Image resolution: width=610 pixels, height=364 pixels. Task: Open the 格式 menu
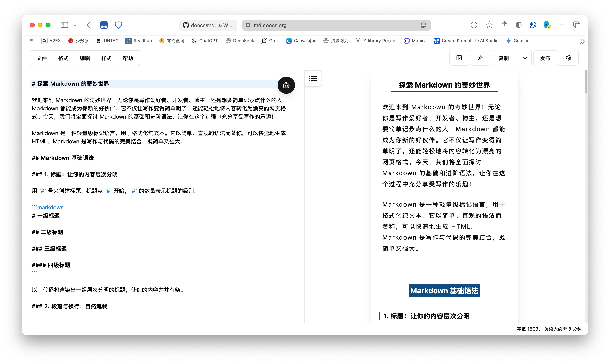(x=63, y=58)
